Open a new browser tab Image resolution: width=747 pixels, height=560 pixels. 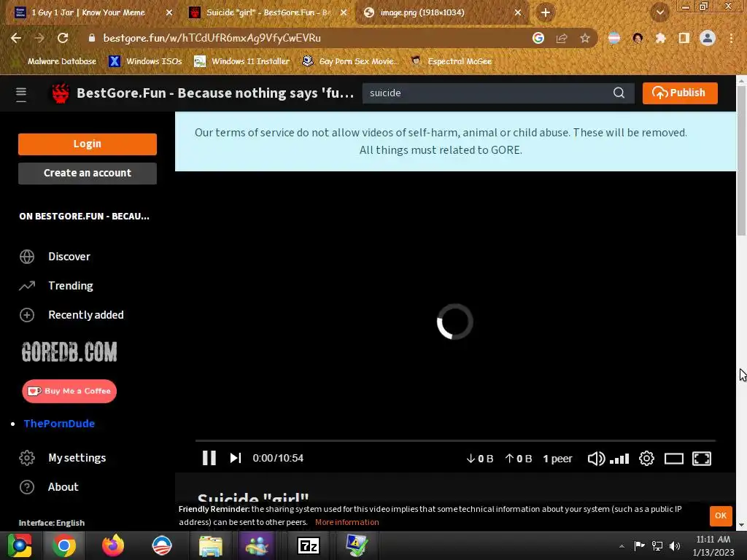(x=546, y=13)
